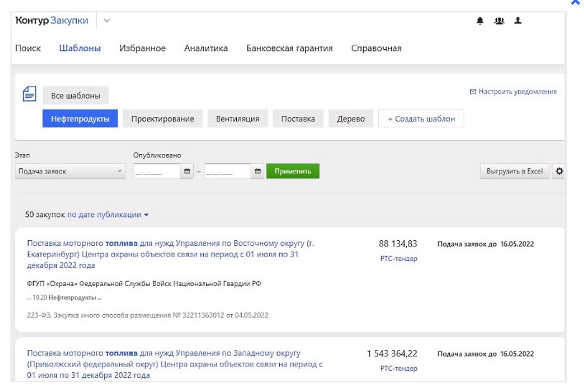Viewport: 584px width, 392px height.
Task: Open calendar for end publication date
Action: pyautogui.click(x=258, y=172)
